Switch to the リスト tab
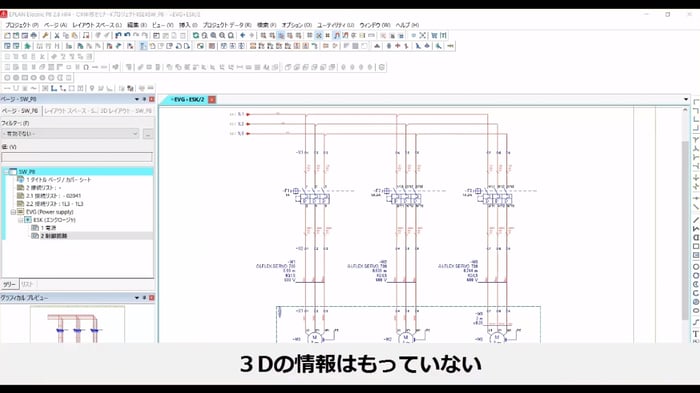 click(27, 284)
